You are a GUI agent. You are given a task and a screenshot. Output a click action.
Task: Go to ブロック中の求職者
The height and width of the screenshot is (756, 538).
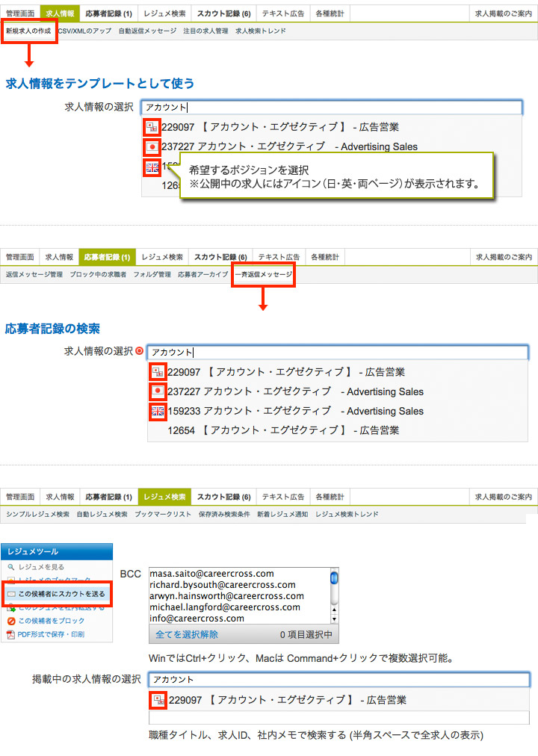point(98,274)
